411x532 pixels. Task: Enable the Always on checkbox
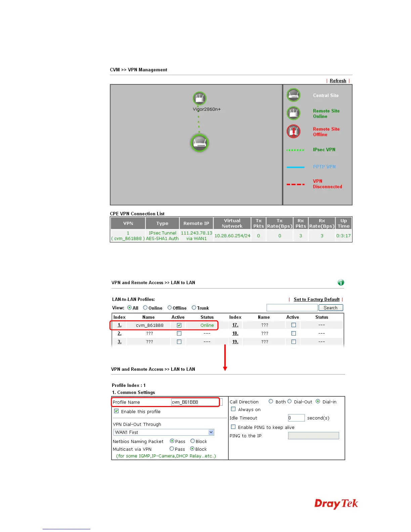coord(233,409)
